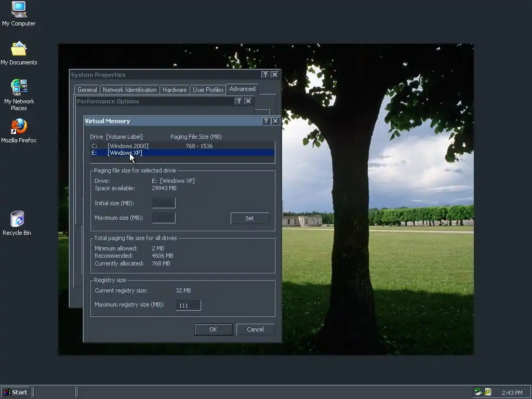Click the 768 - 1536 paging file size value
This screenshot has width=532, height=399.
tap(199, 146)
